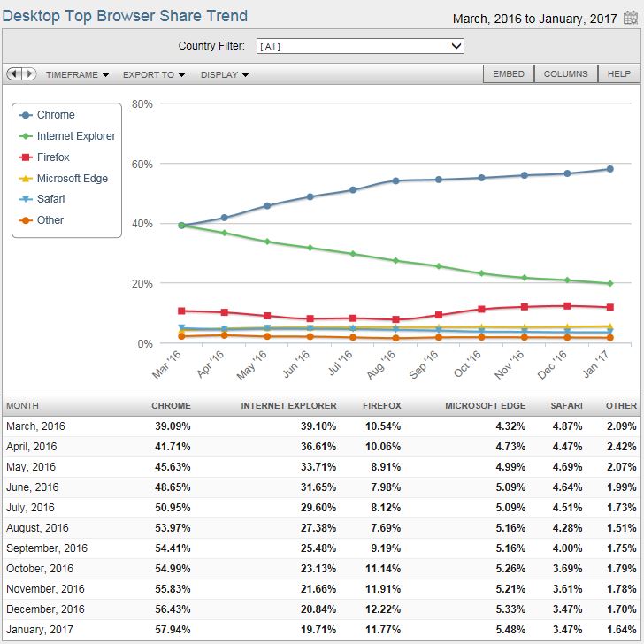This screenshot has width=644, height=644.
Task: Go to previous period with left arrow
Action: tap(14, 74)
